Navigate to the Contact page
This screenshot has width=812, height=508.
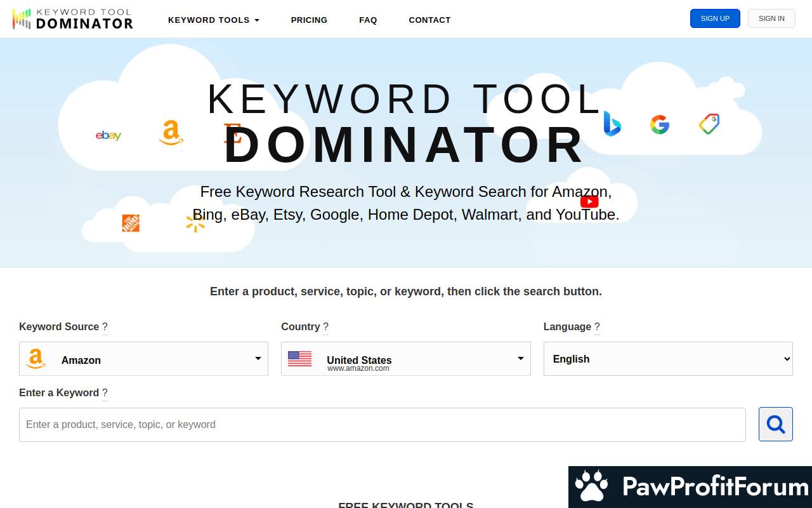click(x=429, y=20)
